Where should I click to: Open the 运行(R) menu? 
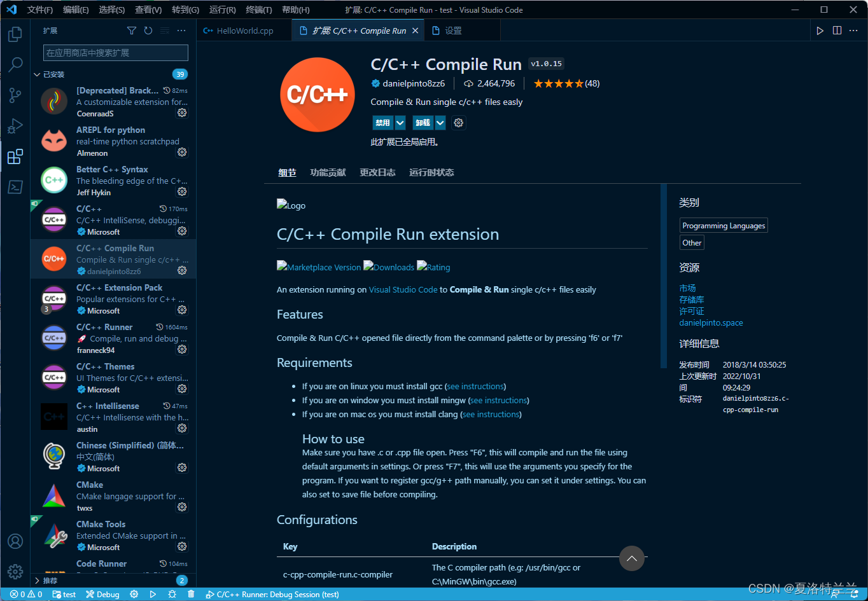pos(222,10)
